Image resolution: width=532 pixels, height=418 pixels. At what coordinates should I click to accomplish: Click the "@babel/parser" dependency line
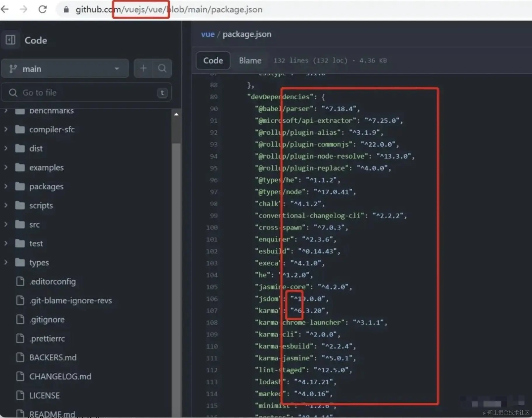click(x=307, y=109)
